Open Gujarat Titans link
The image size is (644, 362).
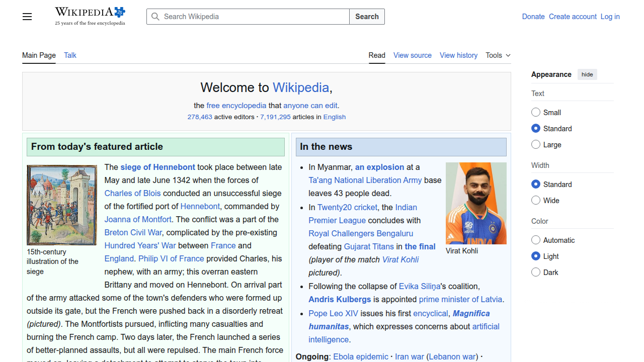pyautogui.click(x=369, y=246)
